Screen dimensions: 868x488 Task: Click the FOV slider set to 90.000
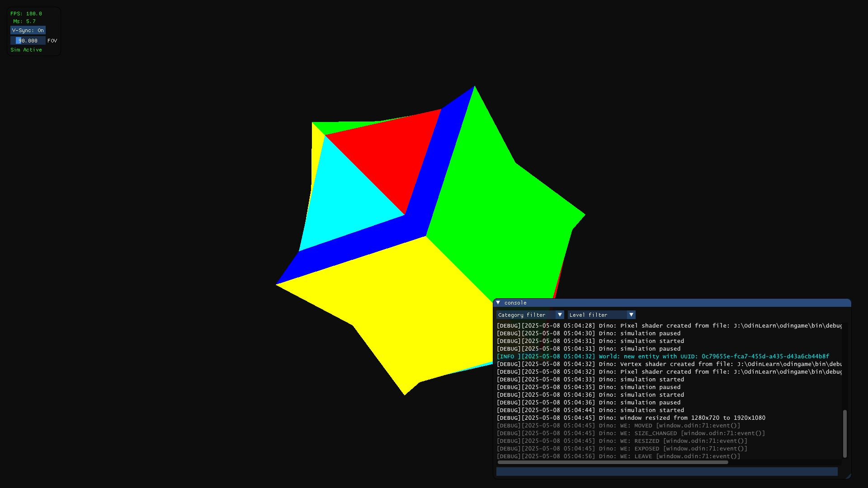click(x=28, y=41)
